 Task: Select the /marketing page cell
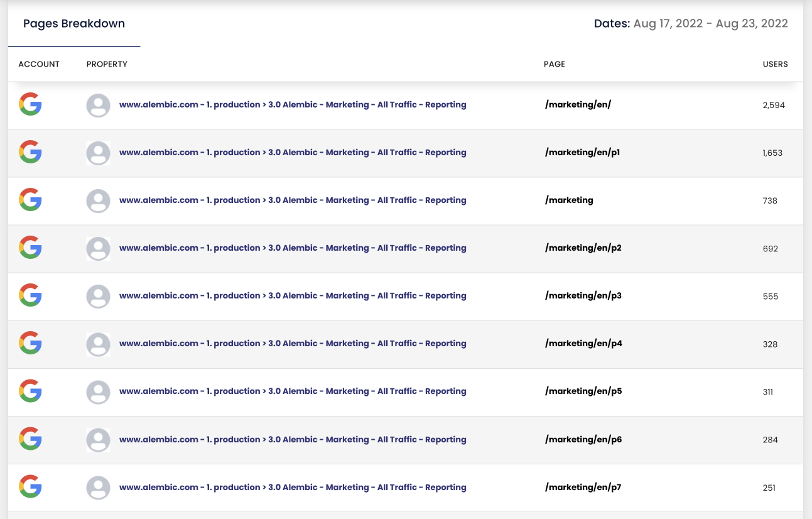[x=569, y=200]
